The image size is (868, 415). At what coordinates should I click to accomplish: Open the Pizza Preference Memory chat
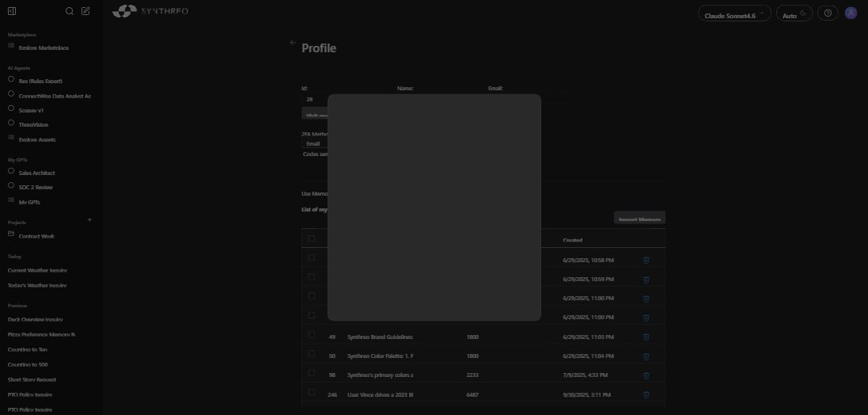(x=41, y=335)
